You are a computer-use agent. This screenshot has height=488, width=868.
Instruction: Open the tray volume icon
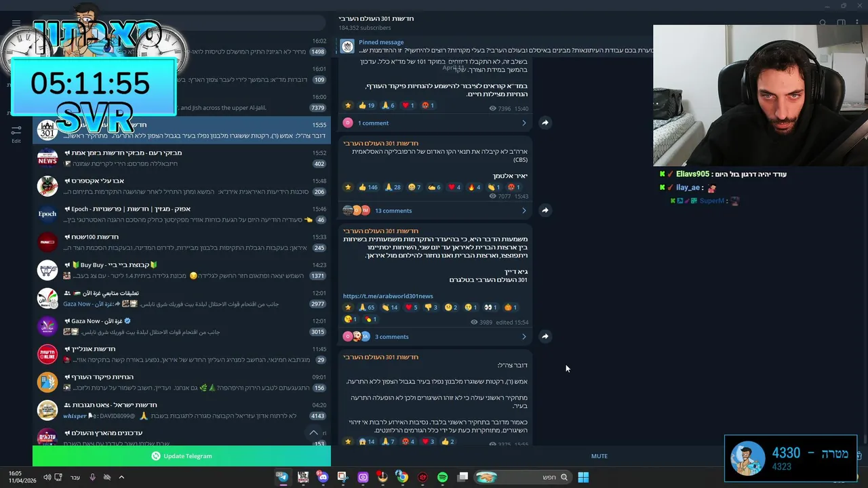(47, 477)
